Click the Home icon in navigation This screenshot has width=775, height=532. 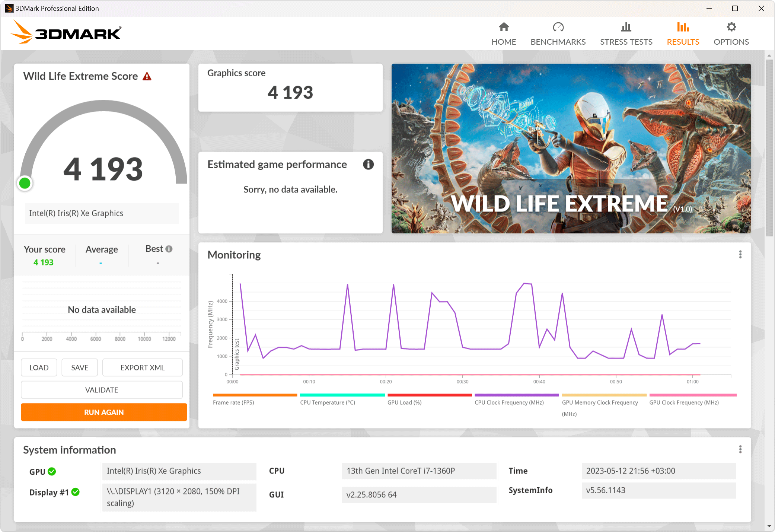pos(504,27)
